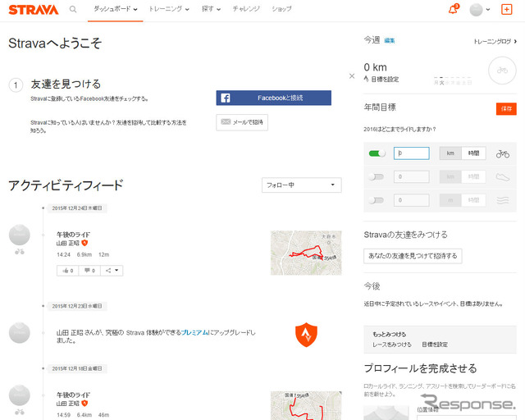
Task: Click the 2015年12月23日 date label
Action: [x=77, y=306]
